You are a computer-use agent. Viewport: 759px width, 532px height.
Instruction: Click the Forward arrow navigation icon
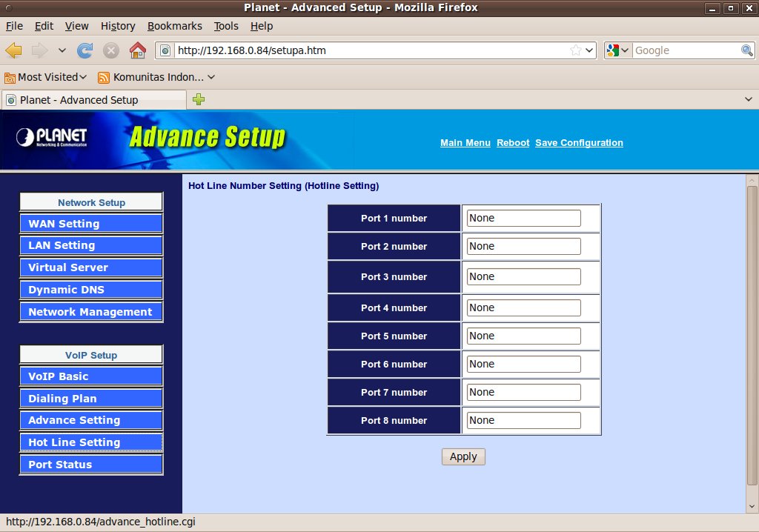pos(40,50)
